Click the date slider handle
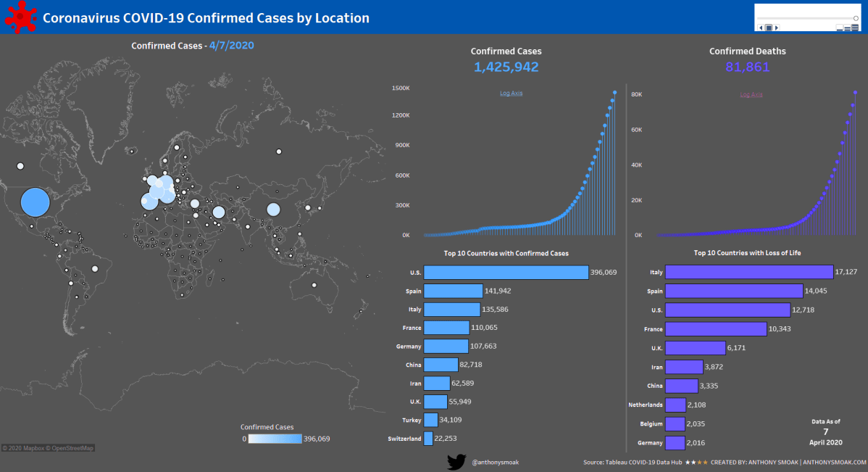Screen dimensions: 868x472 tap(856, 17)
